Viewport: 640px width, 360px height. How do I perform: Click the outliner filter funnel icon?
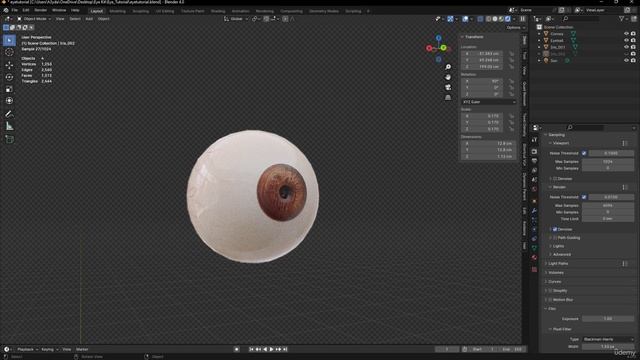(x=622, y=19)
